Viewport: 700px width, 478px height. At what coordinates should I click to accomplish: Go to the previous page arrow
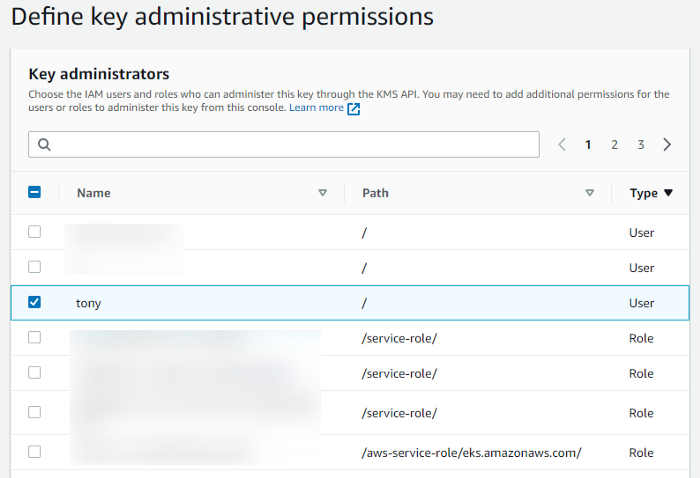point(562,145)
